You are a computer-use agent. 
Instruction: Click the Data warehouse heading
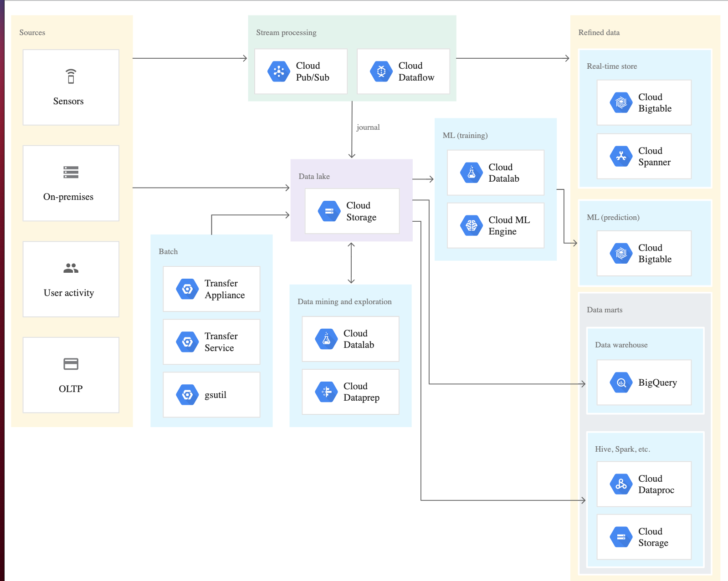point(621,345)
